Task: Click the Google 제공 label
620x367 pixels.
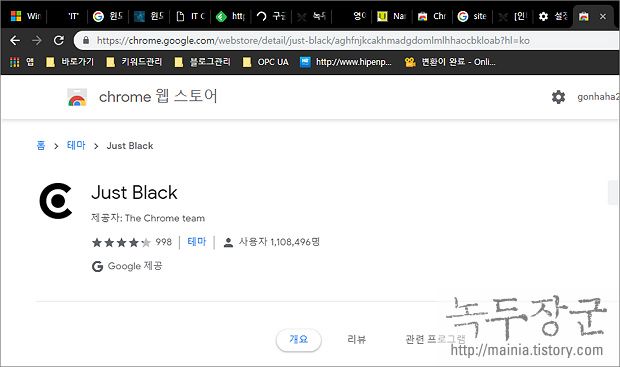Action: pos(135,266)
